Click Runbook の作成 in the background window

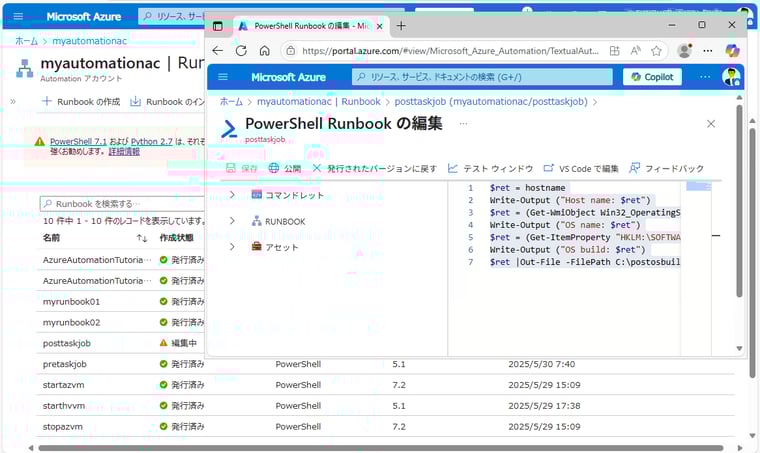pos(81,102)
